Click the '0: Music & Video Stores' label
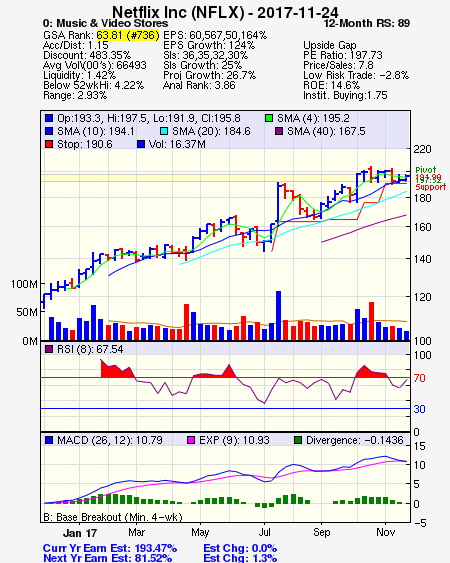 (105, 23)
